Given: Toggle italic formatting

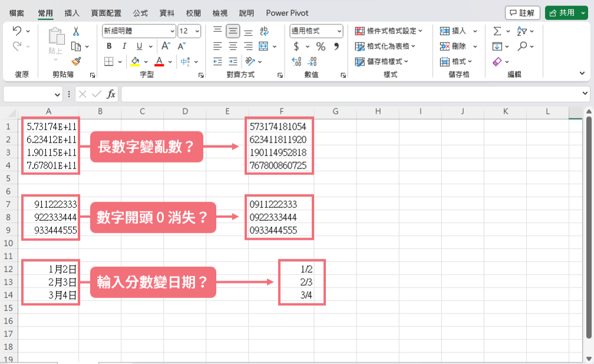Looking at the screenshot, I should coord(124,45).
